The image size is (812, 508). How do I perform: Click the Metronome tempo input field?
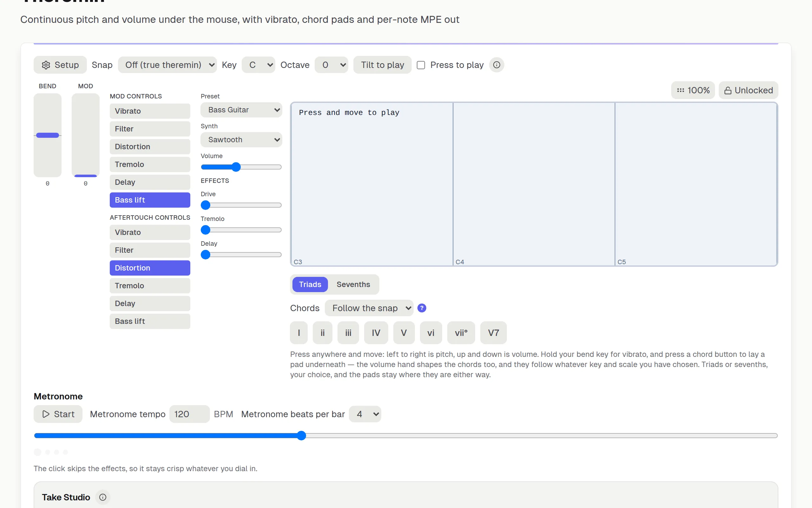(190, 414)
